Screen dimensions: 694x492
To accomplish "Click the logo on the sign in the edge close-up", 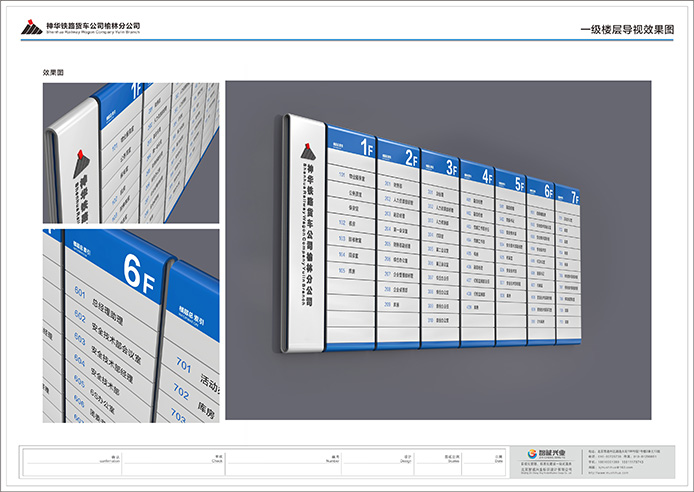I will [81, 164].
